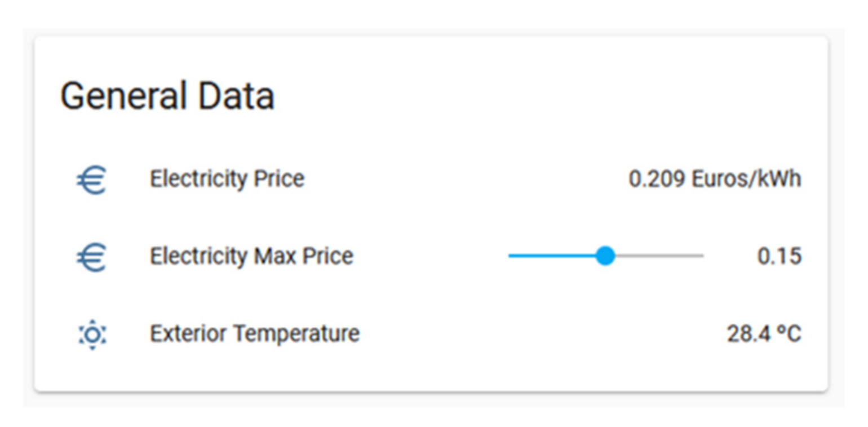This screenshot has width=868, height=427.
Task: Click the 0.209 price number
Action: (657, 179)
